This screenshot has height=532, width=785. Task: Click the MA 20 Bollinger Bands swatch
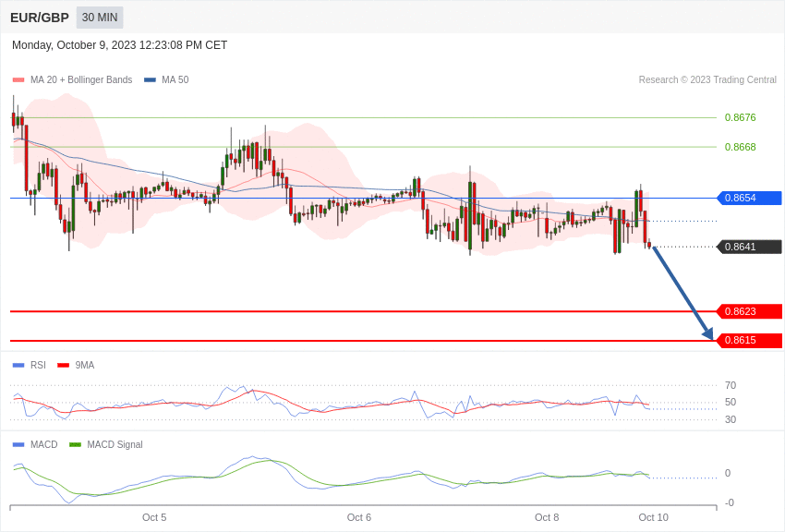18,80
